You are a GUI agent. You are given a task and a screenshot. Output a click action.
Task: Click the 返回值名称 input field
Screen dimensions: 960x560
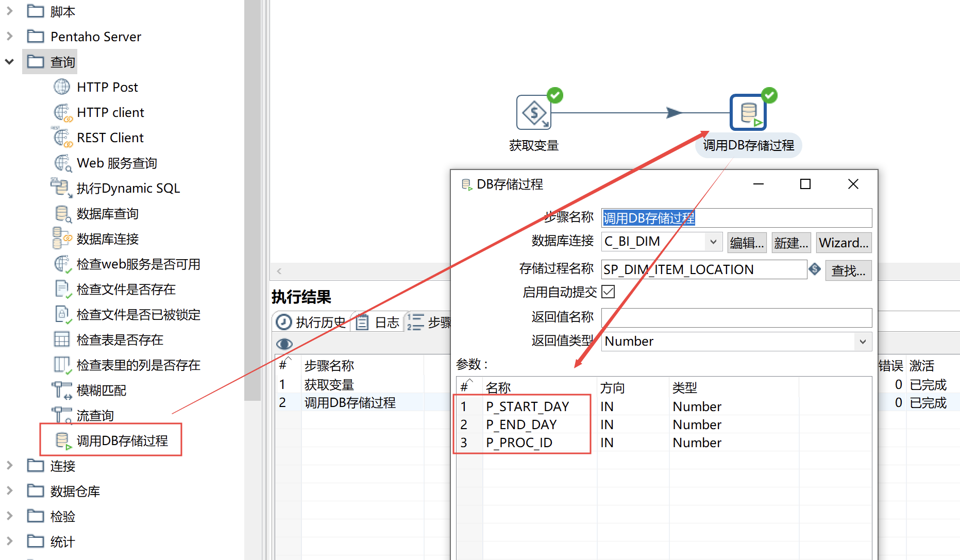click(x=736, y=317)
